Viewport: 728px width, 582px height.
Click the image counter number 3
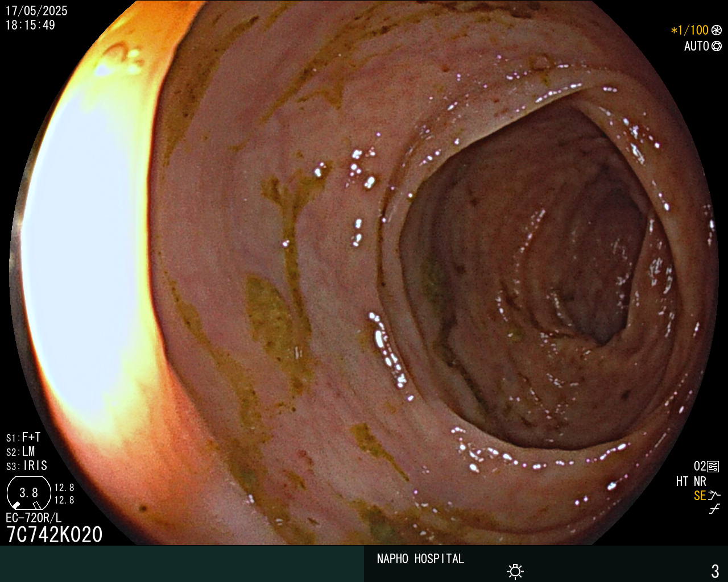click(715, 571)
